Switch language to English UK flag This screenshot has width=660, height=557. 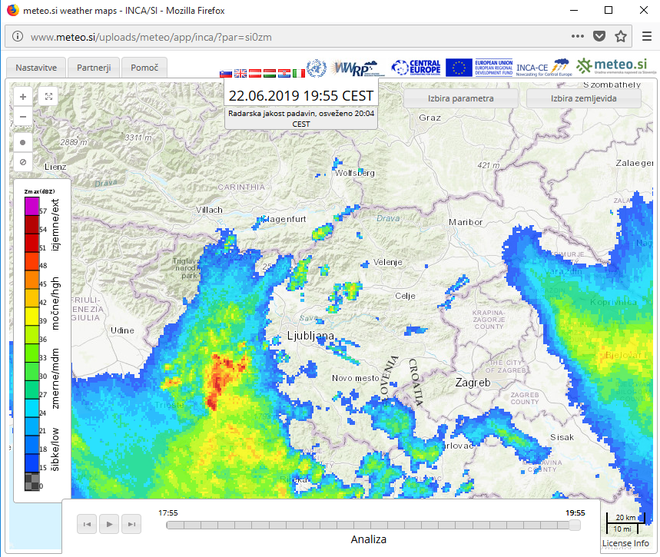tap(240, 74)
